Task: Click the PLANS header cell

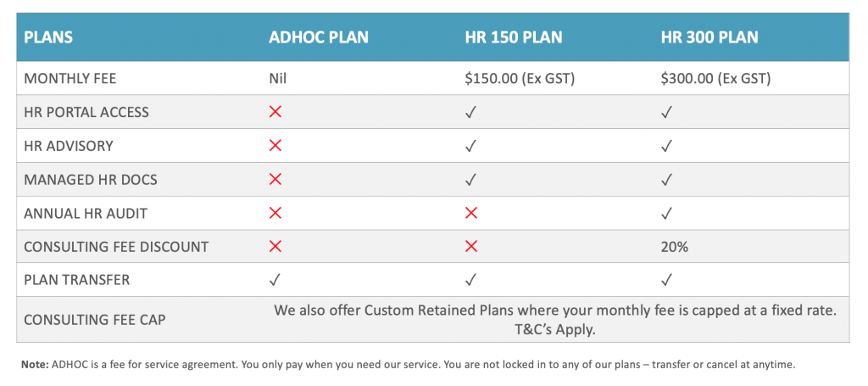Action: [48, 37]
